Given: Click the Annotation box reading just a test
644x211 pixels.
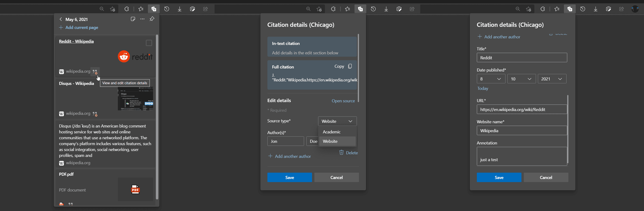Looking at the screenshot, I should click(522, 156).
